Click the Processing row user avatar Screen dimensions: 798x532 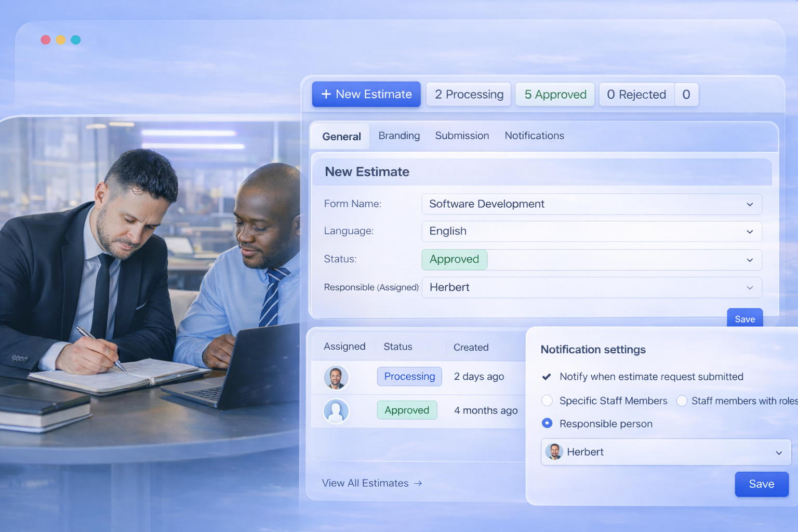(336, 377)
